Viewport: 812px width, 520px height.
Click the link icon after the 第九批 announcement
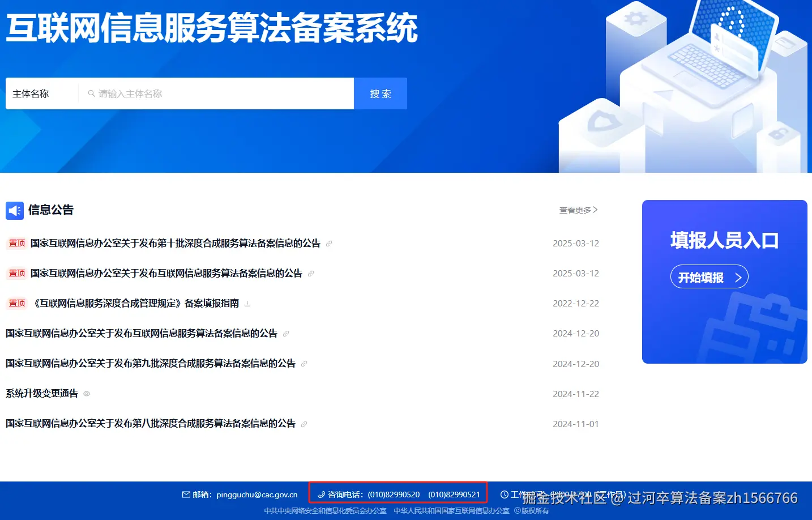304,364
